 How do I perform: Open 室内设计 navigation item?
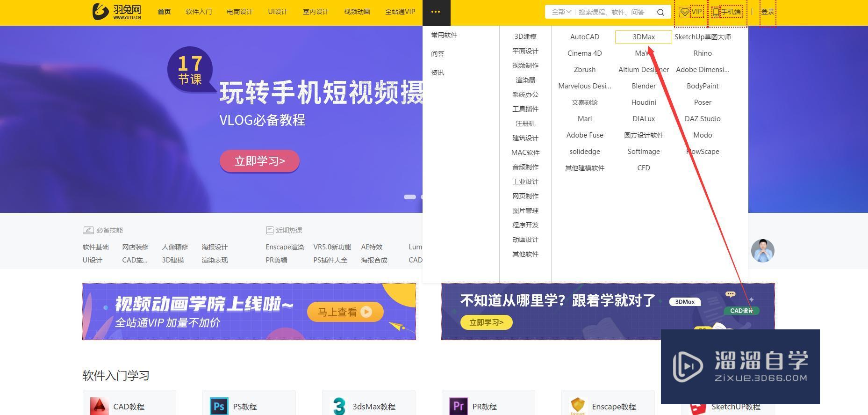(316, 12)
